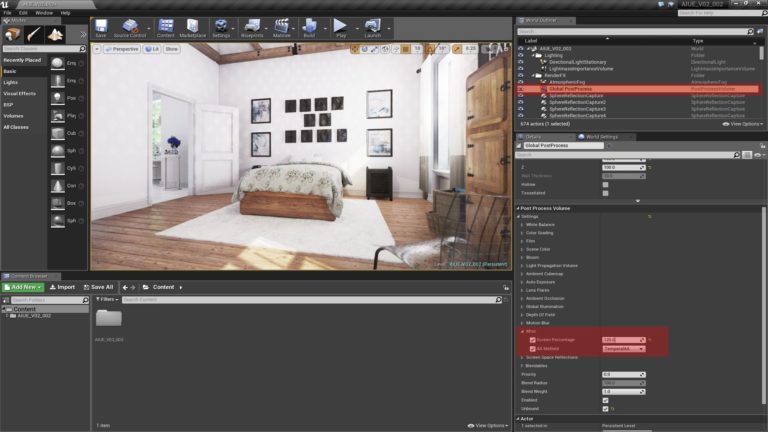Toggle visibility of Global PostProcess actor
768x432 pixels.
click(521, 89)
